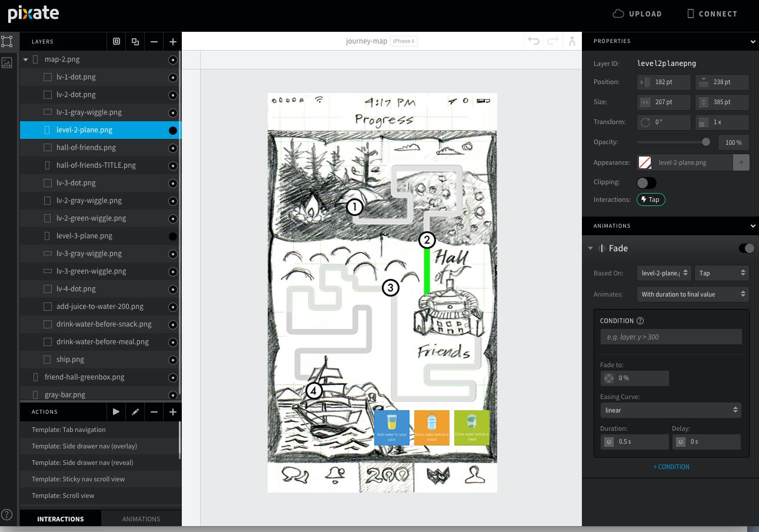Play action with the play icon in Actions header
Viewport: 759px width, 532px height.
[116, 412]
